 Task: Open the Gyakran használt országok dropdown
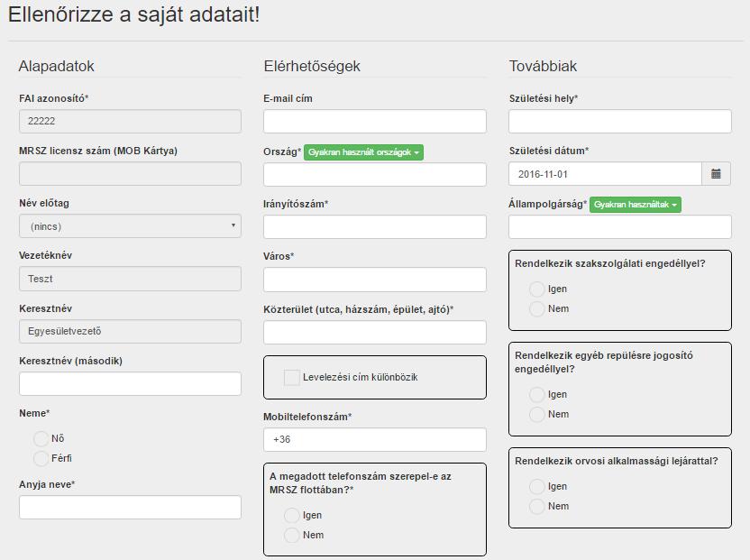pyautogui.click(x=363, y=152)
